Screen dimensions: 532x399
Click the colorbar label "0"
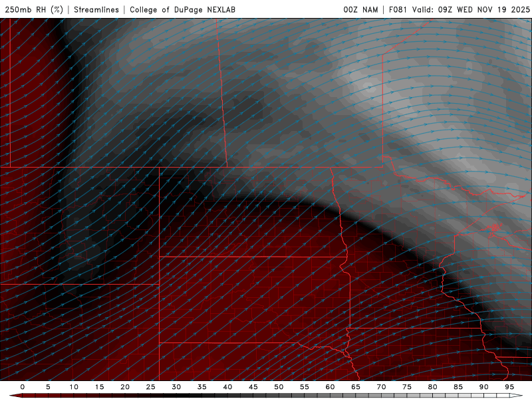tap(23, 387)
